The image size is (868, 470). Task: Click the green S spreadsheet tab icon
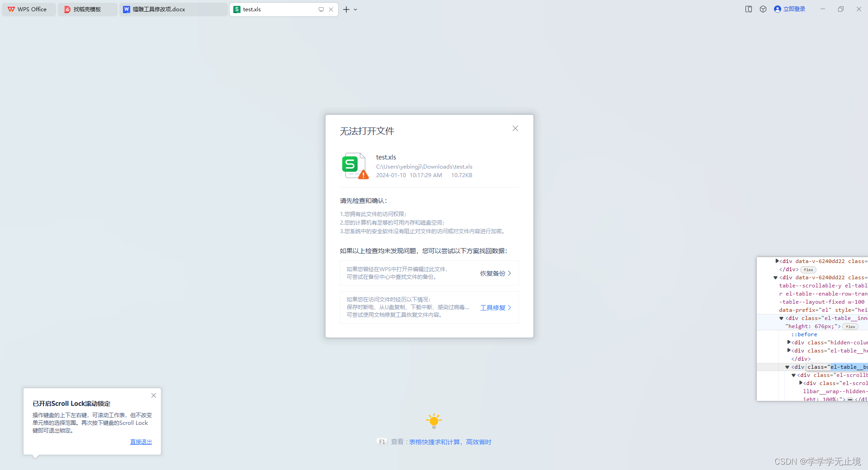(x=237, y=9)
